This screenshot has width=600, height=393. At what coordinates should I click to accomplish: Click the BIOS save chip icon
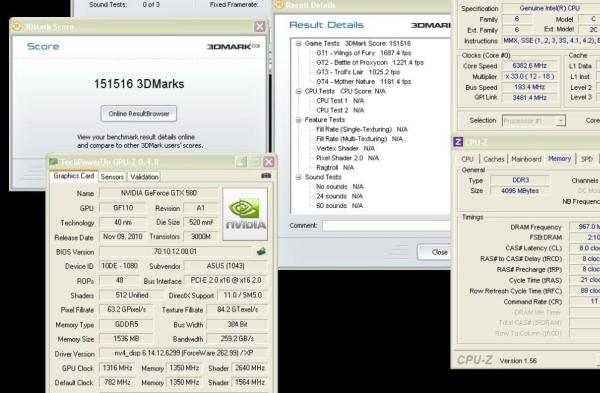[x=261, y=251]
